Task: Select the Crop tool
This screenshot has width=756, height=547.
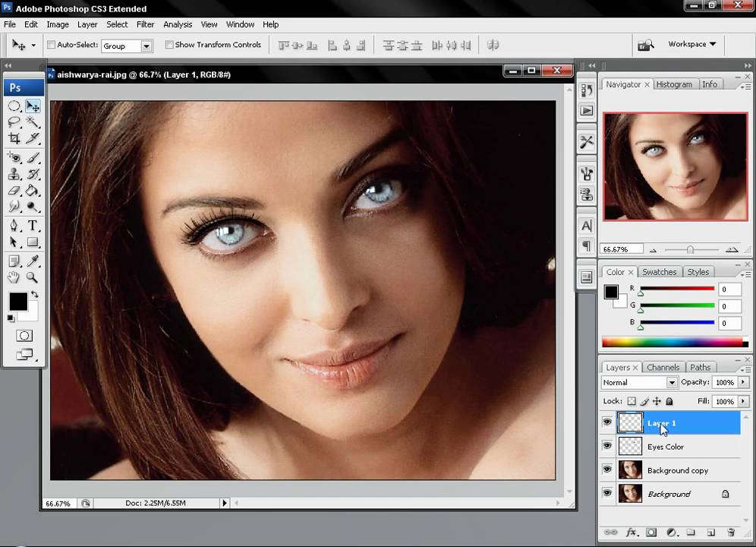Action: (14, 138)
